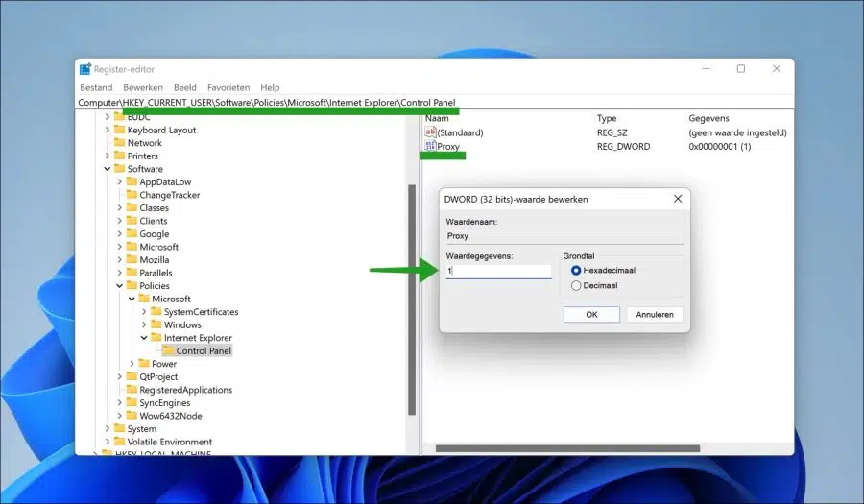Image resolution: width=864 pixels, height=504 pixels.
Task: Click the Classes folder icon
Action: [x=132, y=207]
